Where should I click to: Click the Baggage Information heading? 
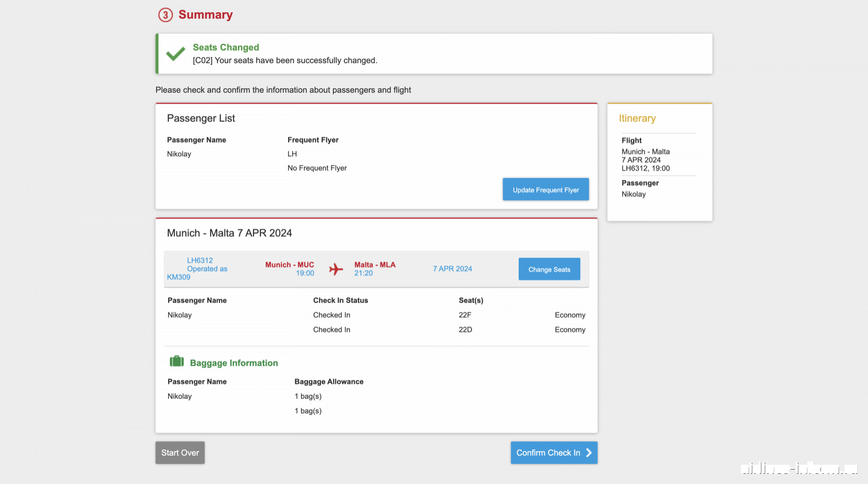coord(234,363)
